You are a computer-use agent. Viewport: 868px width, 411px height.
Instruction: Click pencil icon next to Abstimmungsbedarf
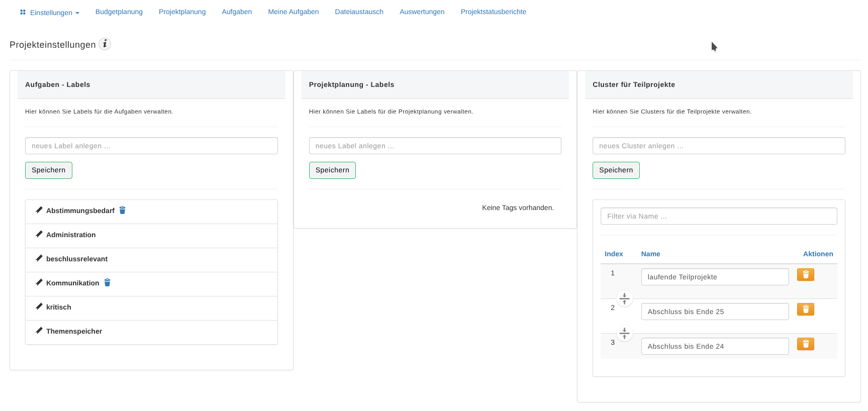pyautogui.click(x=39, y=210)
